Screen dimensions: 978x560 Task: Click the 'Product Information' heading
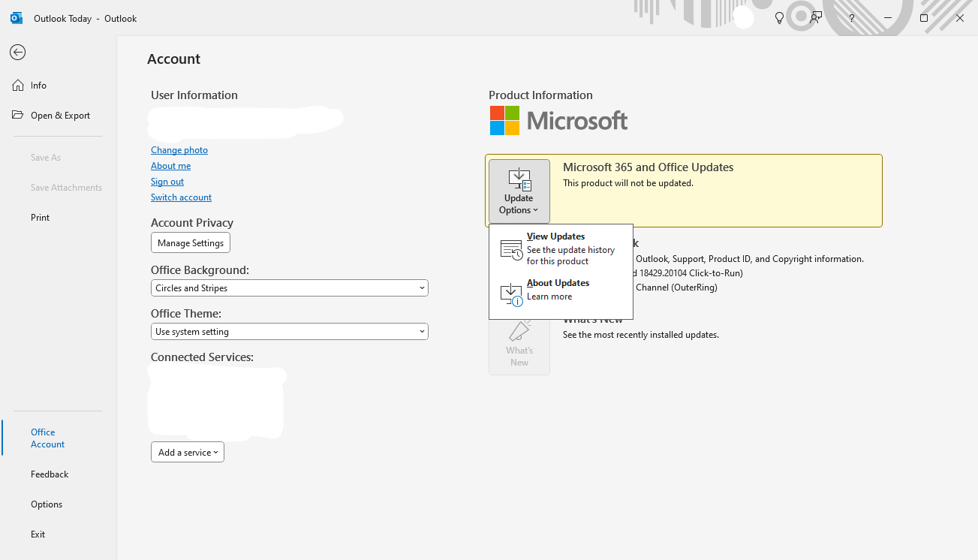point(541,95)
